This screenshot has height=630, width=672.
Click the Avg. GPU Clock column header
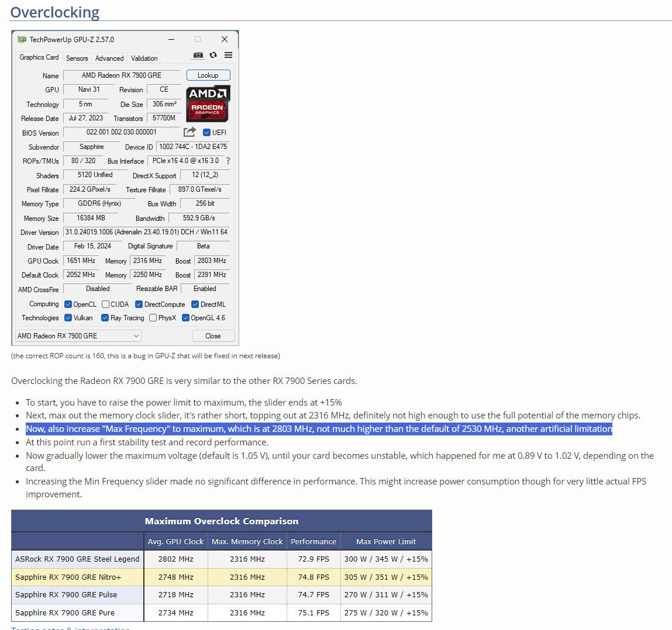175,541
